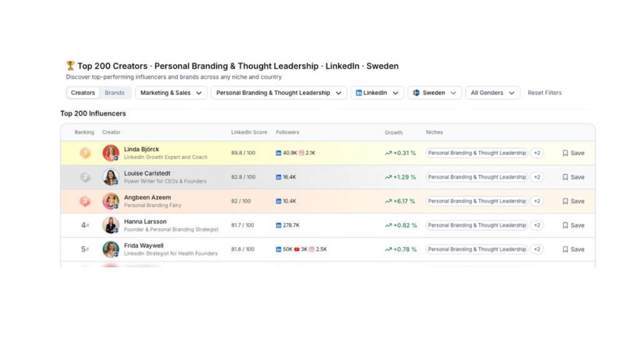
Task: Open the Sweden country dropdown
Action: (435, 92)
